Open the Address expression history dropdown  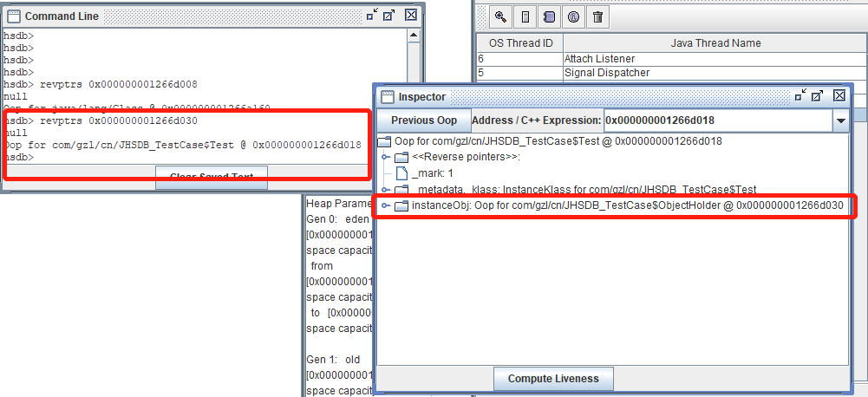(x=841, y=120)
